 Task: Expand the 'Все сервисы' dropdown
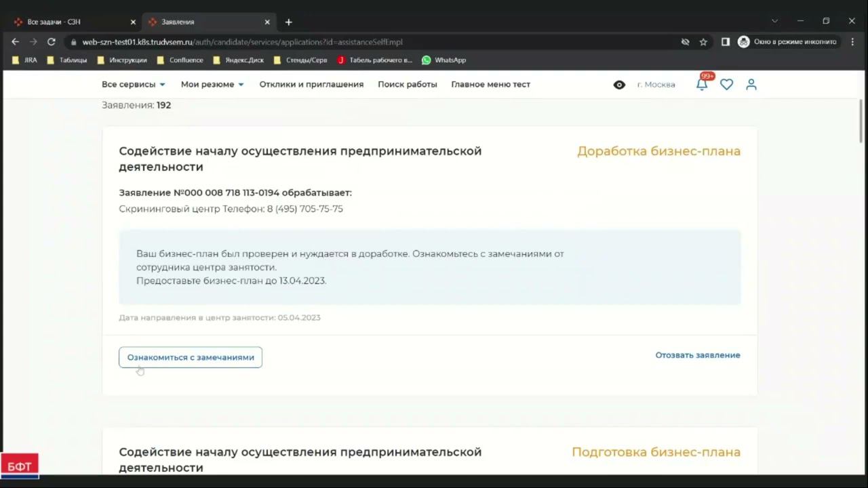point(134,85)
